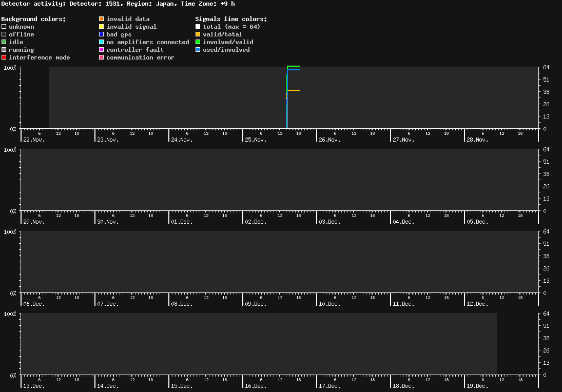Click the valid/total orange line swatch
Screen dimensions: 562x392
point(198,34)
